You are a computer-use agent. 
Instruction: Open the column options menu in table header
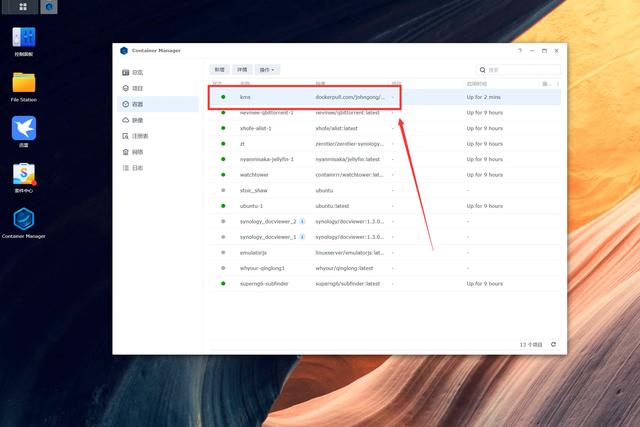point(558,84)
